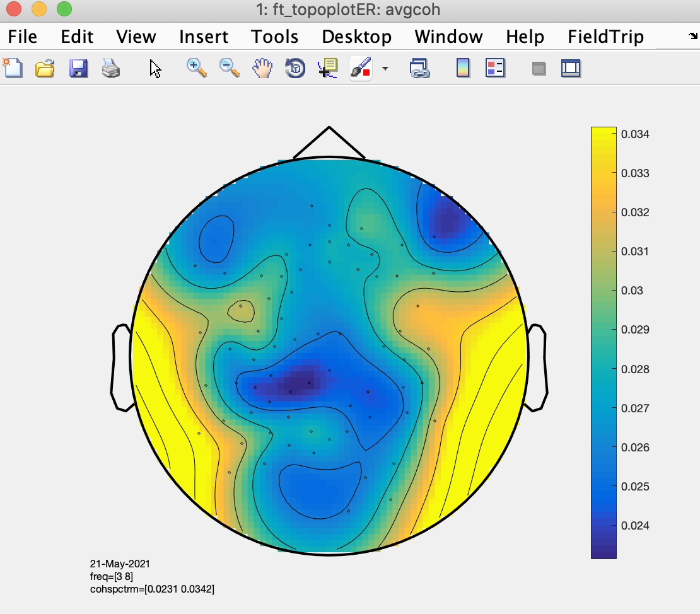This screenshot has height=614, width=700.
Task: Save the figure using the floppy disk icon
Action: point(78,67)
